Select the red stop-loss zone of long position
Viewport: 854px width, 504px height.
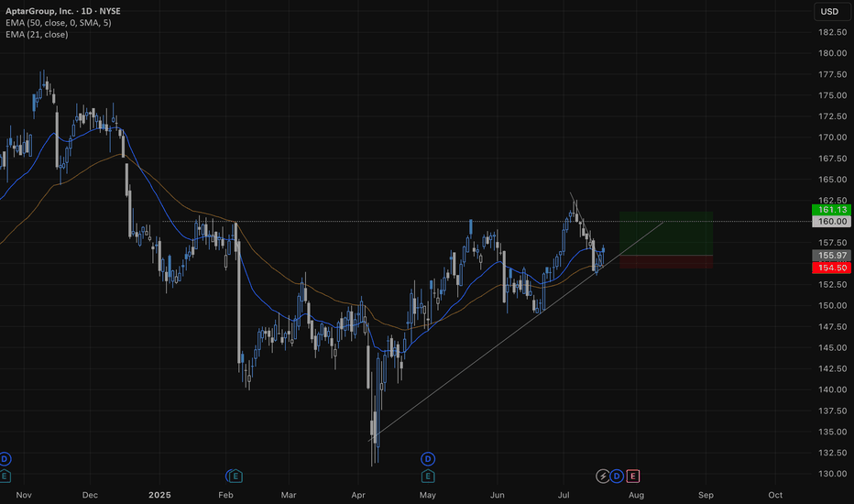coord(666,261)
